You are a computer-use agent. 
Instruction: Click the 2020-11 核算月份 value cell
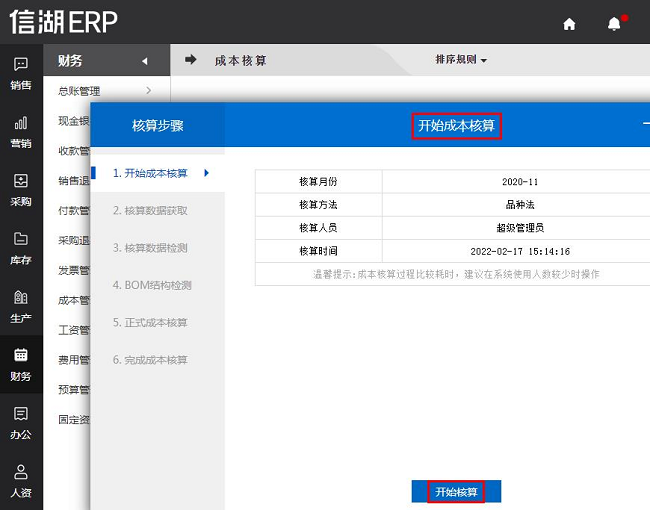(520, 182)
